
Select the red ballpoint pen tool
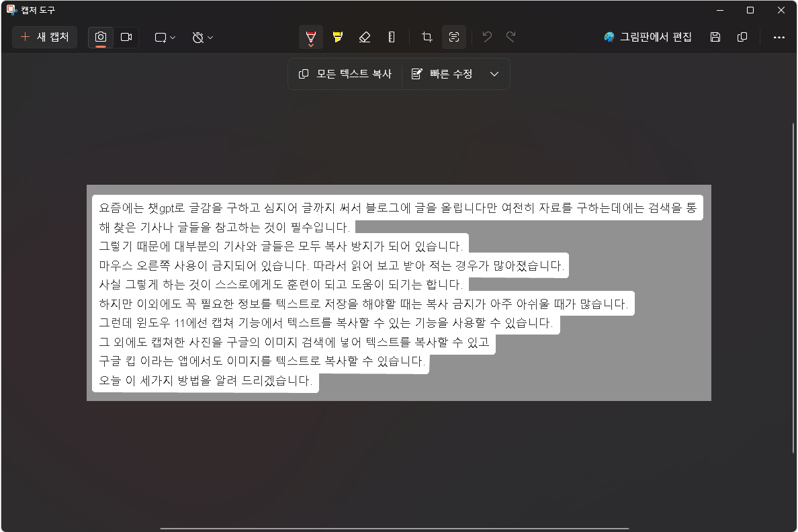(311, 37)
